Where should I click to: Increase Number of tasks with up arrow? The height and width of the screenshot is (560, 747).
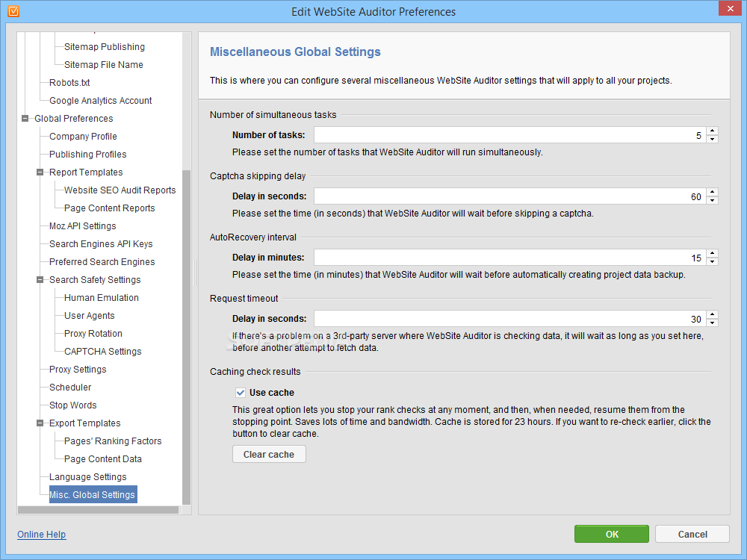pyautogui.click(x=712, y=131)
